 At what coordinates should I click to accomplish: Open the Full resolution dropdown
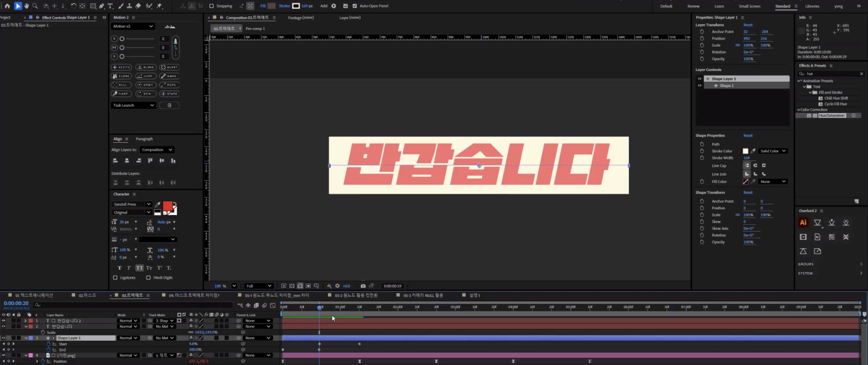(259, 286)
